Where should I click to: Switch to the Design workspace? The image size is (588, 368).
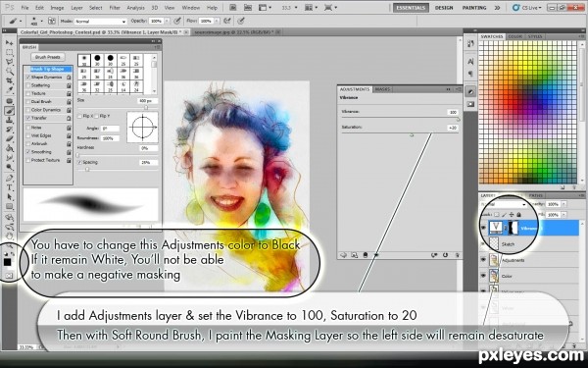444,8
